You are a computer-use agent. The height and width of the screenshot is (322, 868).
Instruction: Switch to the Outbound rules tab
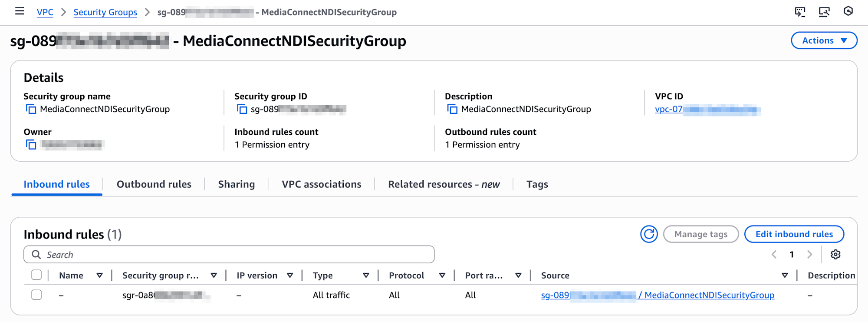154,184
